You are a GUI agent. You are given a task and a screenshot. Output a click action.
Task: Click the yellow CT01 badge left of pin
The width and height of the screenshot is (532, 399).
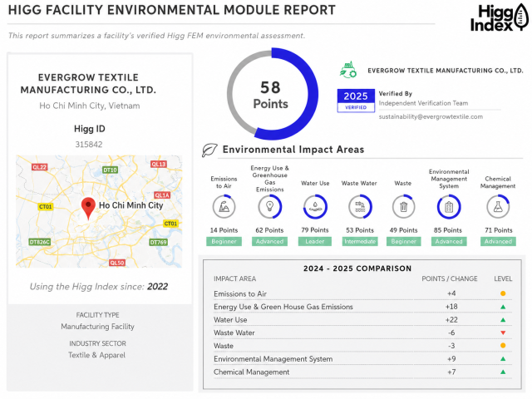tap(46, 207)
